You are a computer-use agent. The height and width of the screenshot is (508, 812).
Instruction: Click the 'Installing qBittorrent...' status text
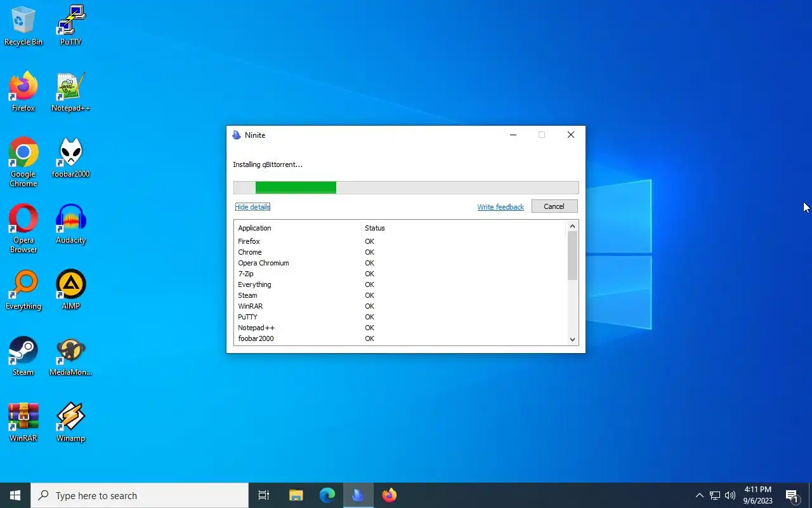[x=268, y=164]
